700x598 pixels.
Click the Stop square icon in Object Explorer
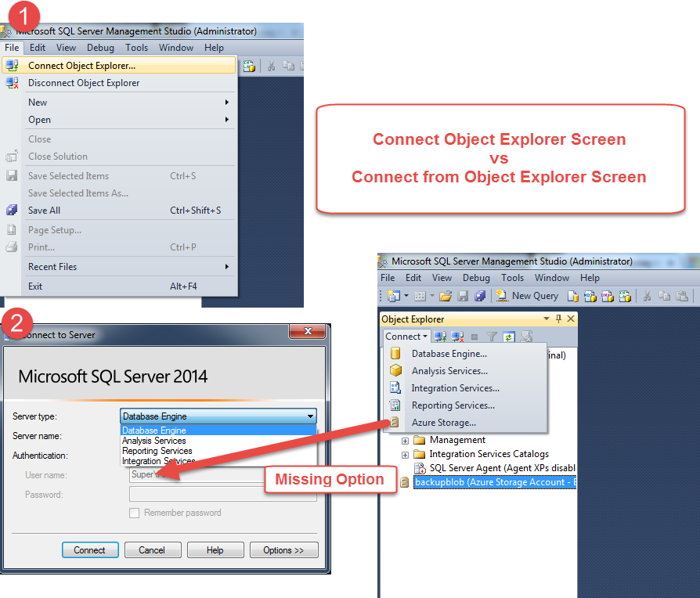point(474,337)
